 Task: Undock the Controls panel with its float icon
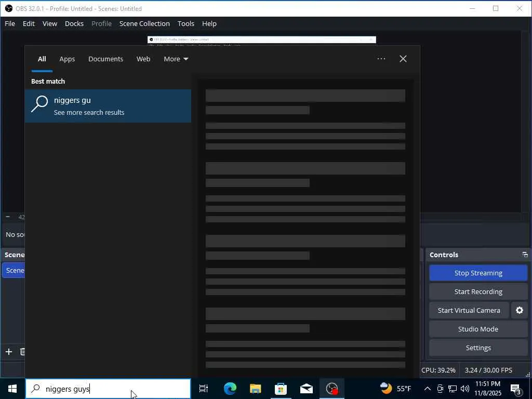click(x=525, y=255)
